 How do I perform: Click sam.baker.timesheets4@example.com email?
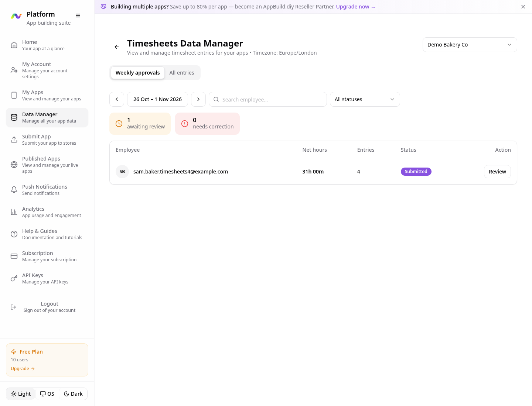tap(181, 172)
